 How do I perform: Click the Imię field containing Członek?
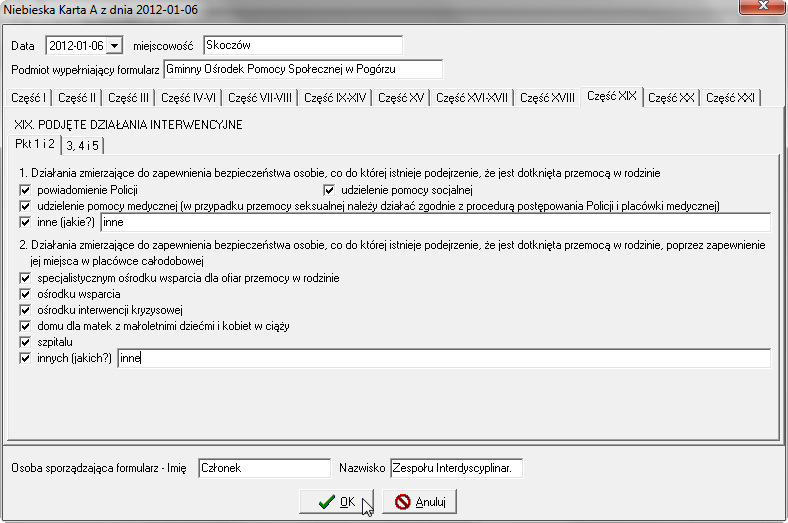tap(264, 468)
